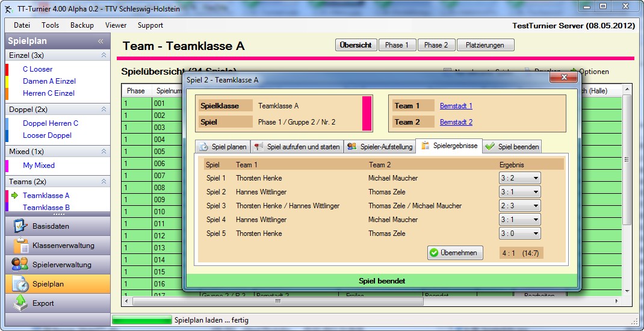Open the Tools menu
The image size is (644, 331).
50,25
